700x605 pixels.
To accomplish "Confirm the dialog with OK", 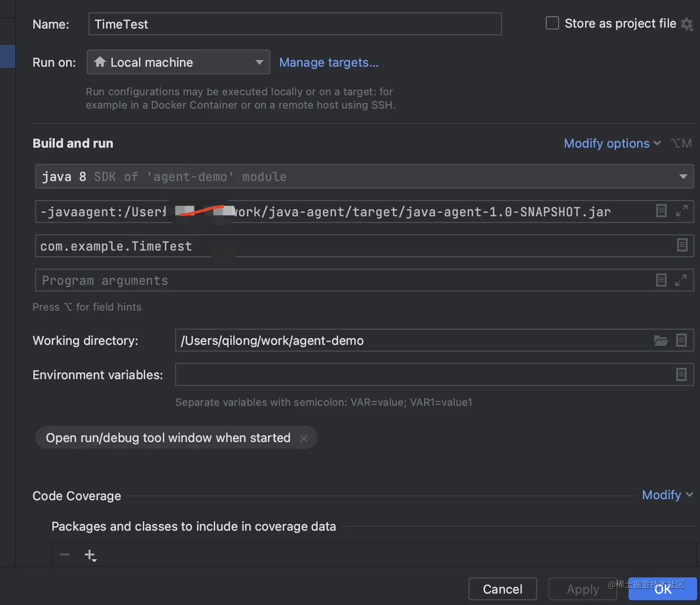I will click(662, 589).
